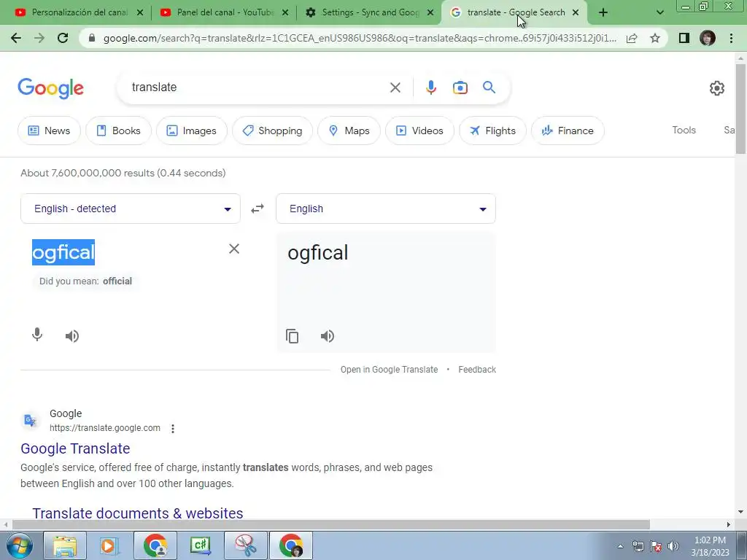
Task: Click the Google logo
Action: tap(50, 88)
